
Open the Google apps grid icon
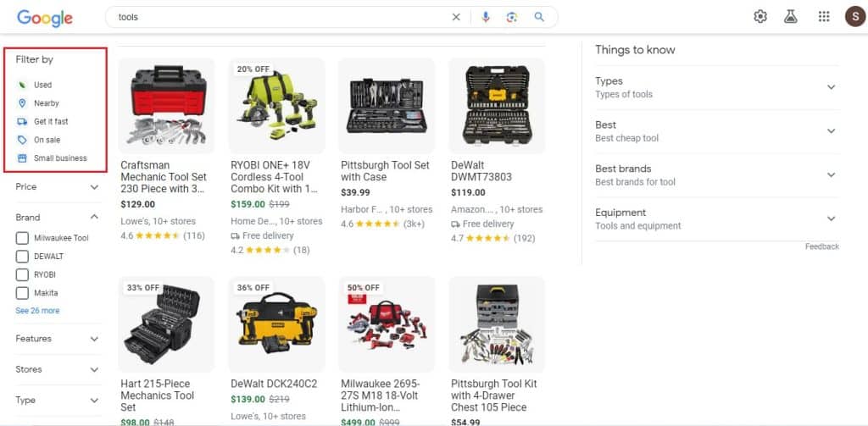point(824,17)
